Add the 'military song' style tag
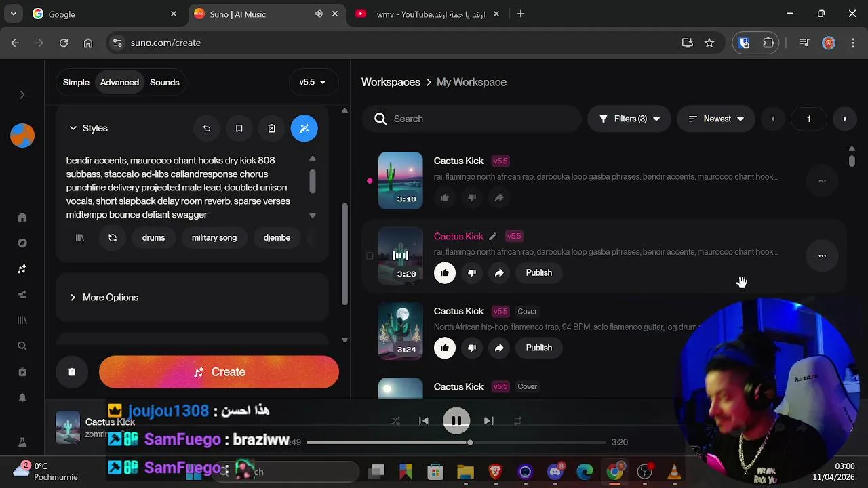The width and height of the screenshot is (868, 488). click(214, 238)
